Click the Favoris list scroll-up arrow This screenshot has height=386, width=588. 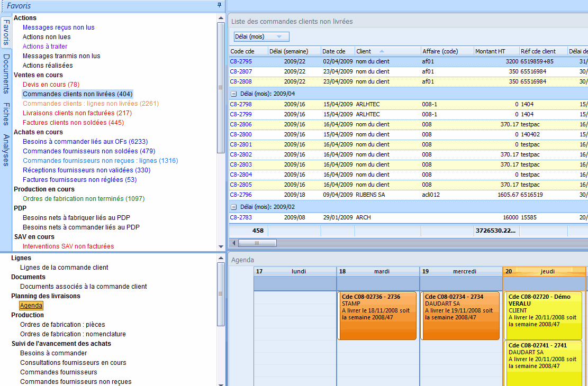pos(221,17)
